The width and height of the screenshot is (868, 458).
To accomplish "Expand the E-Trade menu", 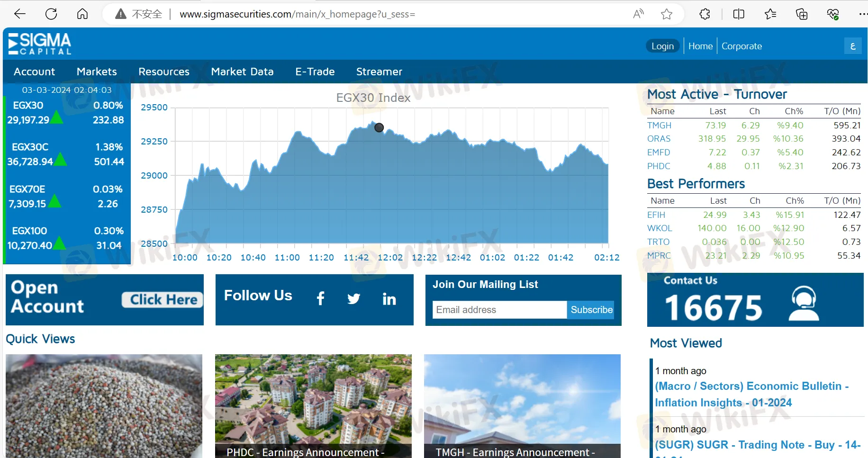I will (315, 72).
